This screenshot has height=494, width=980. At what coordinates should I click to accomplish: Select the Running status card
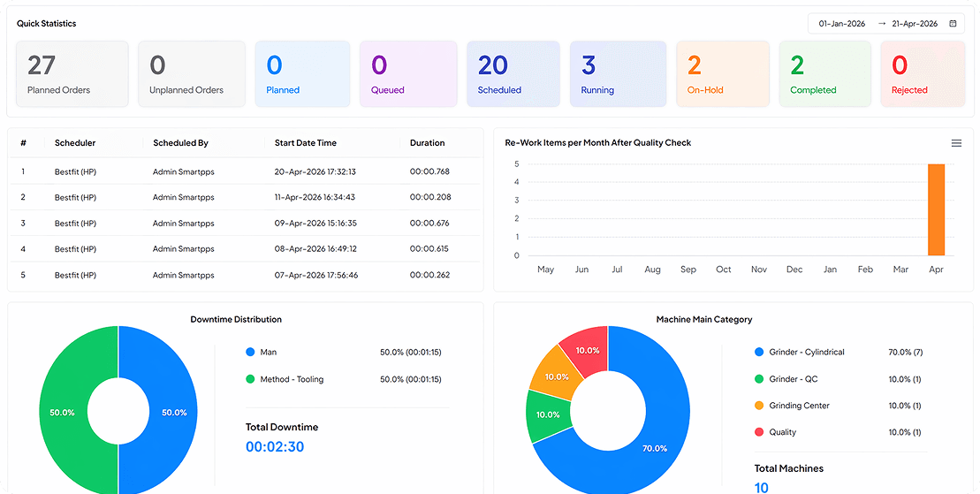tap(617, 74)
